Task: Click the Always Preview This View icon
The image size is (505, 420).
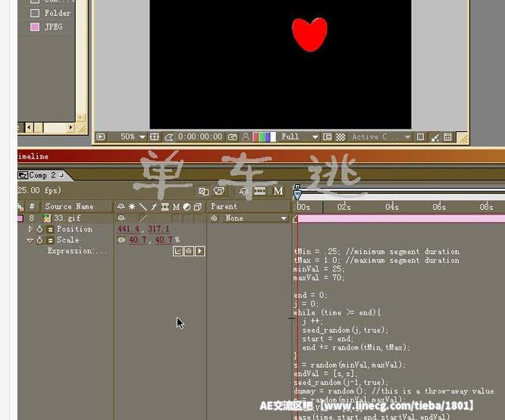Action: click(x=101, y=137)
